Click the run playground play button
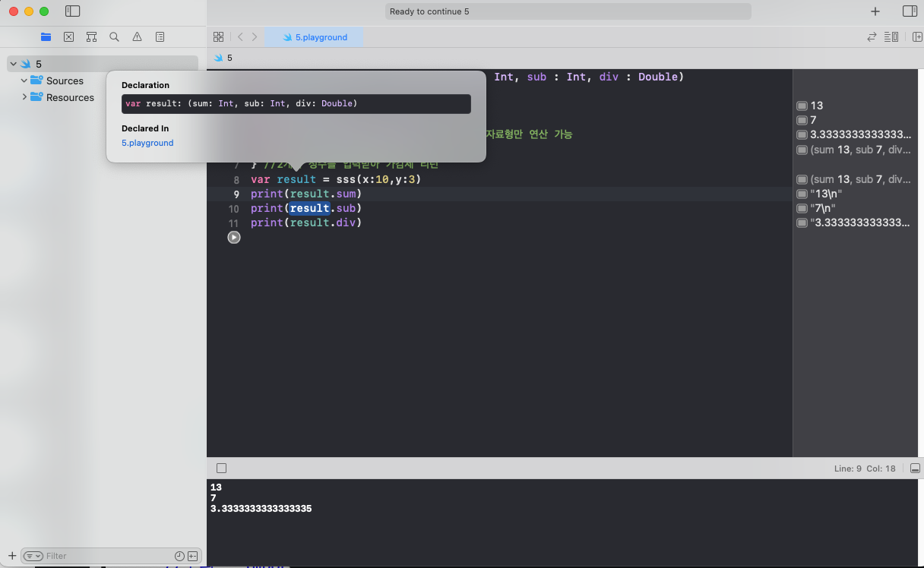The width and height of the screenshot is (924, 568). (x=234, y=238)
